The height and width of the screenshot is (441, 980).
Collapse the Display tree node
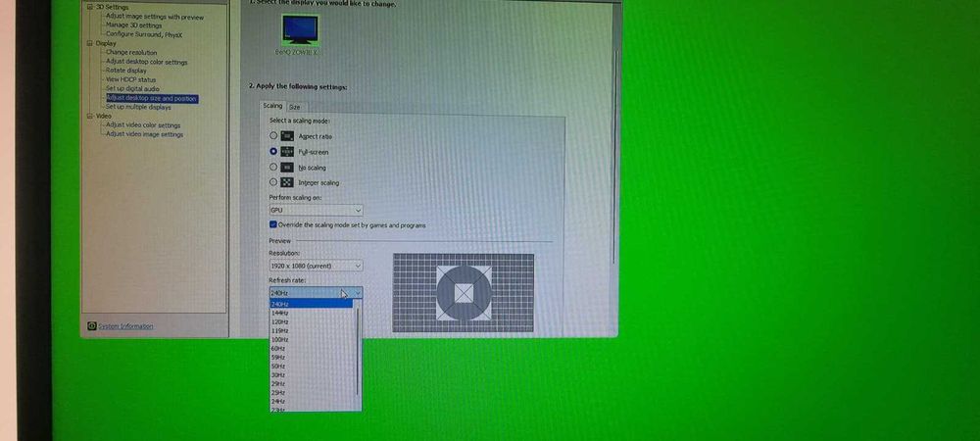[89, 43]
